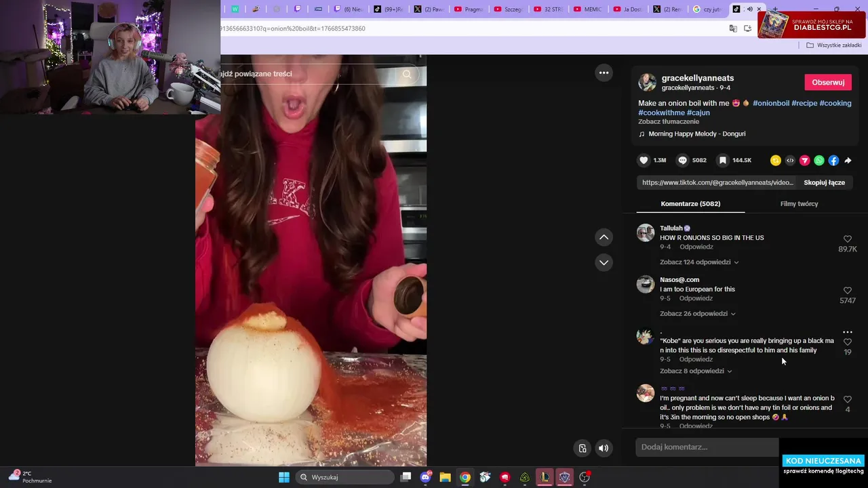Switch to the Ja Dost YouTube tab
The height and width of the screenshot is (488, 868).
click(627, 9)
